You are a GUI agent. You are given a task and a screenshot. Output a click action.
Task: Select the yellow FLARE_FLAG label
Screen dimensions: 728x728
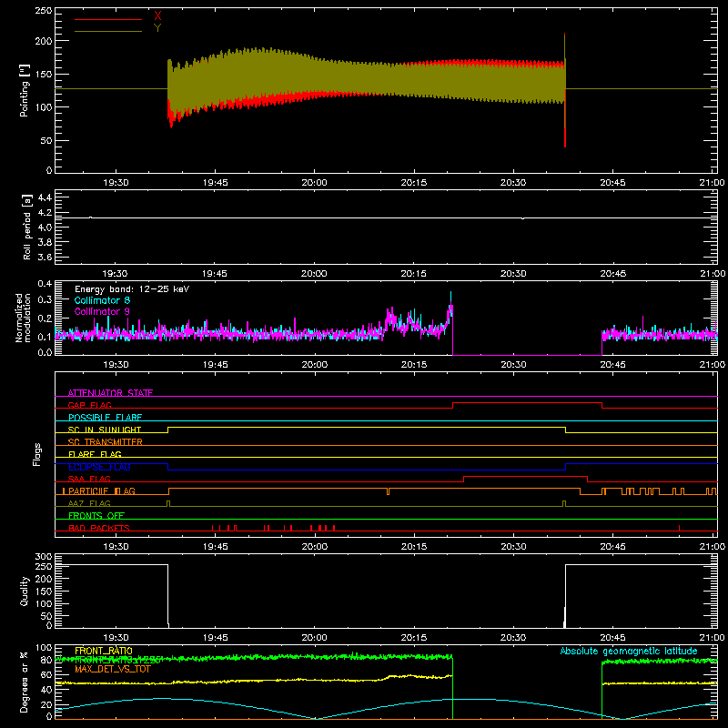pyautogui.click(x=95, y=454)
